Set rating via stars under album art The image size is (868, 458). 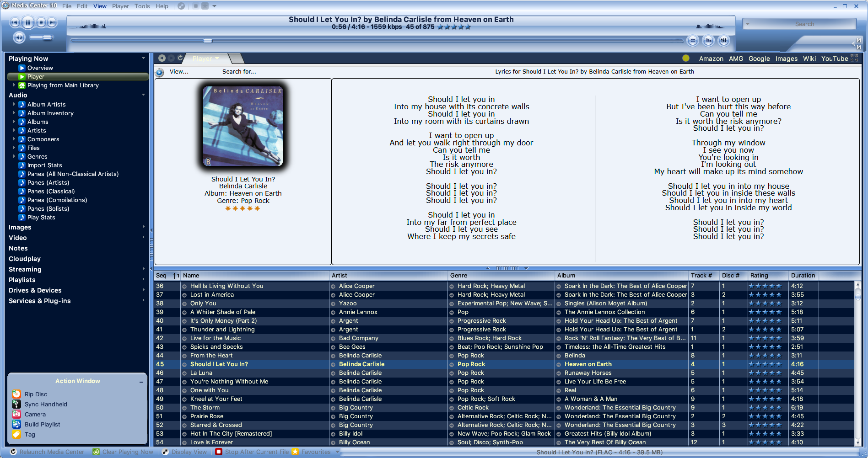click(x=243, y=208)
